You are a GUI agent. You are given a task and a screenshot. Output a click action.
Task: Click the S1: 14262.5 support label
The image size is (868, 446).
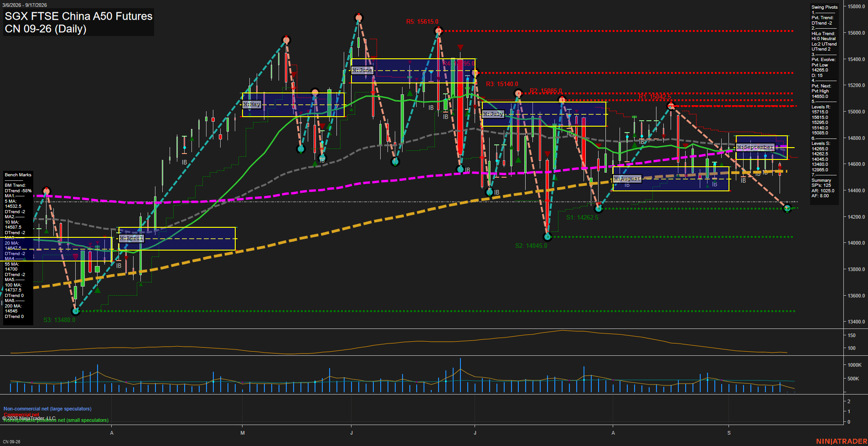click(582, 217)
